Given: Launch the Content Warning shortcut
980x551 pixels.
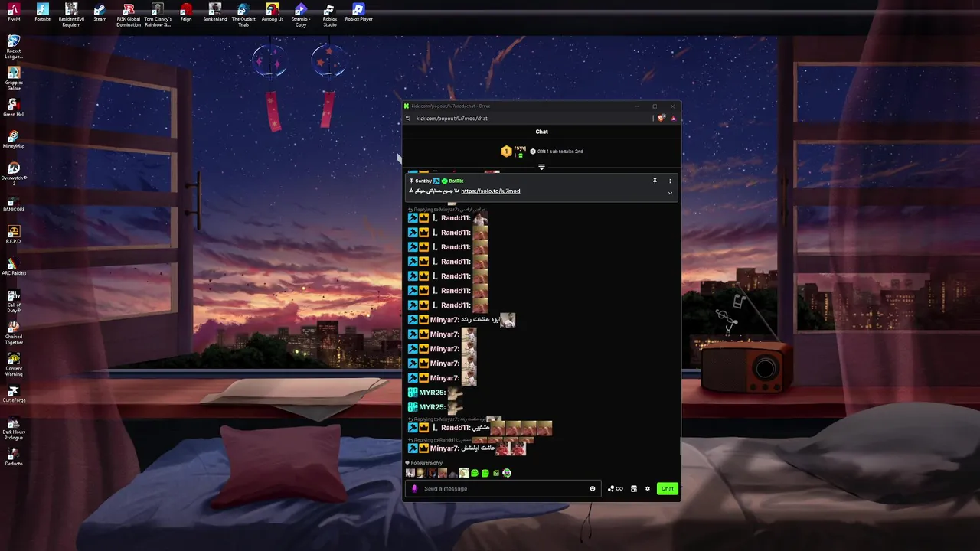Looking at the screenshot, I should [14, 365].
